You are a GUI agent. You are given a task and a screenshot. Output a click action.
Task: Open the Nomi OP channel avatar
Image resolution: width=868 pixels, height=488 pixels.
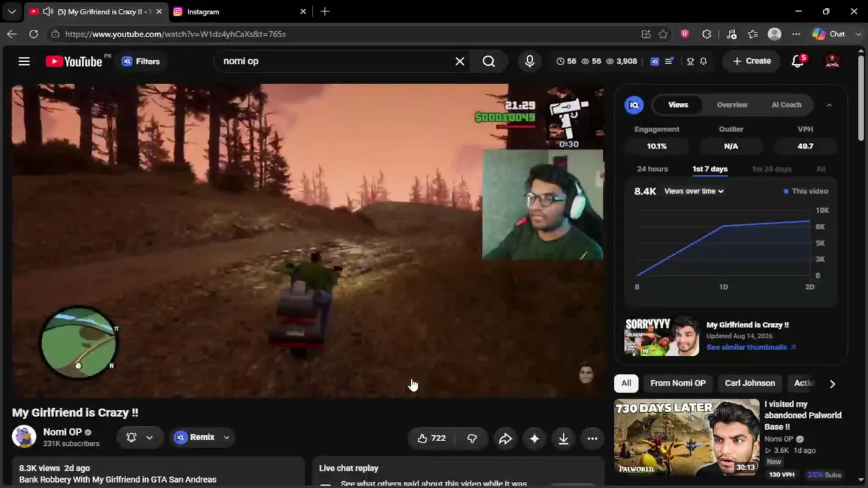(x=24, y=436)
